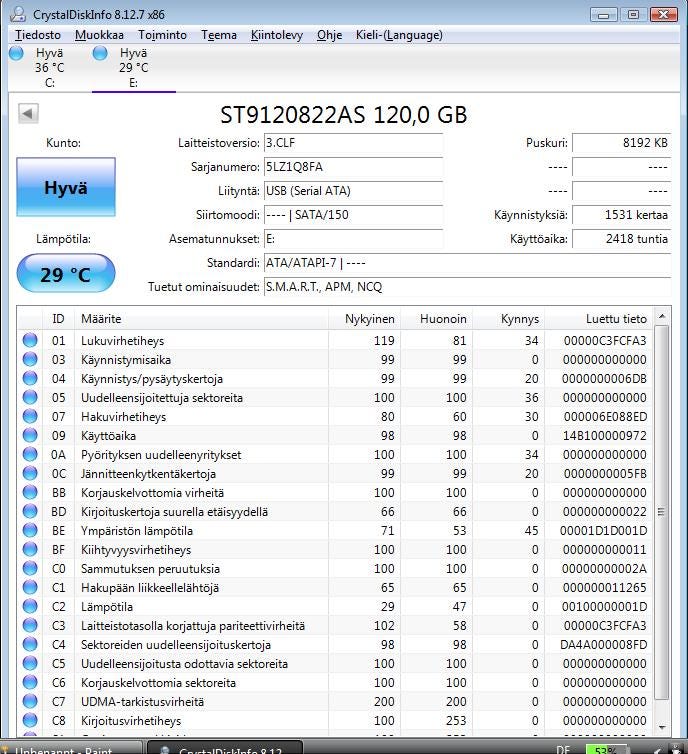The image size is (688, 754).
Task: Click the Siirtomoodi field SATA/150
Action: (x=353, y=215)
